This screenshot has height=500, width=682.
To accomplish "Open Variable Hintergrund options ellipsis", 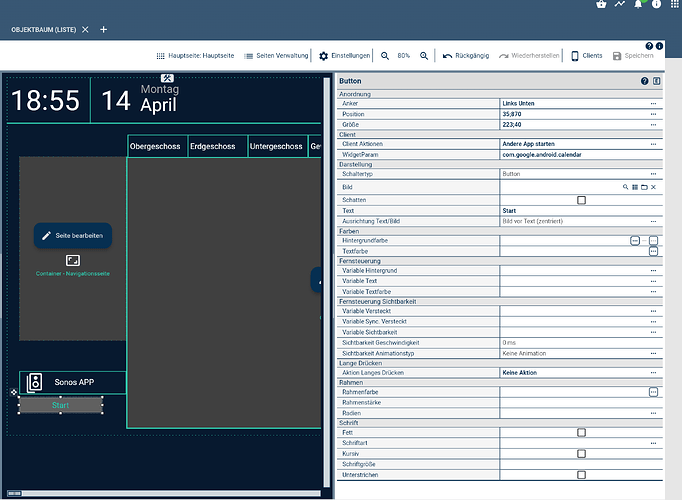I will coord(653,270).
